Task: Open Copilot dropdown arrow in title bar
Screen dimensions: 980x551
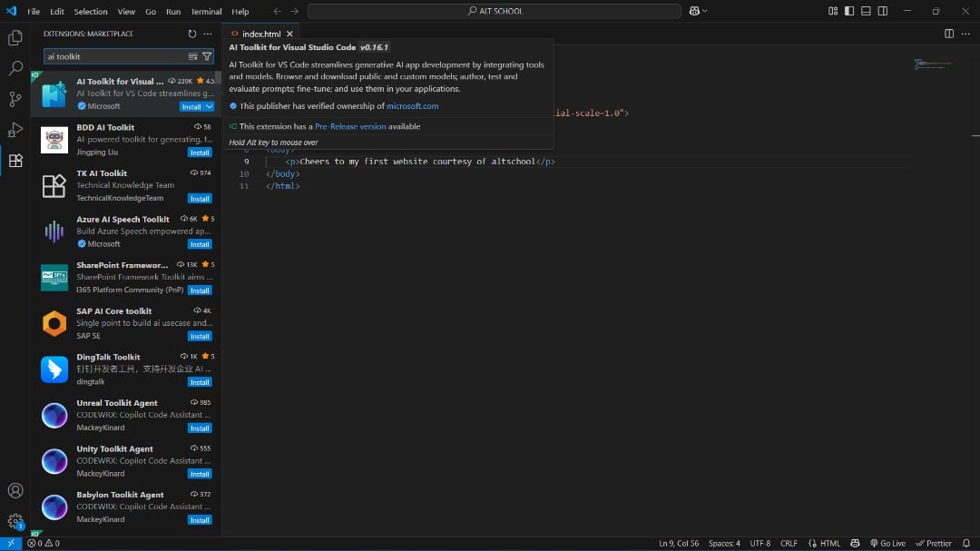Action: [x=705, y=11]
